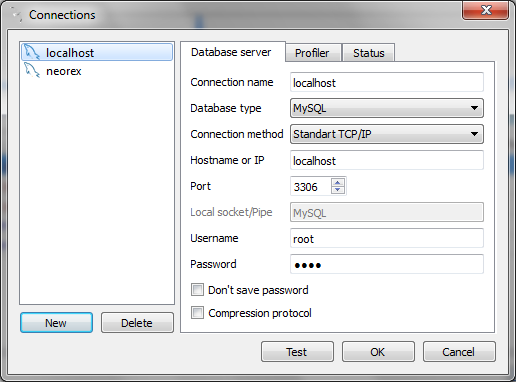
Task: Enable Compression protocol checkbox
Action: 197,313
